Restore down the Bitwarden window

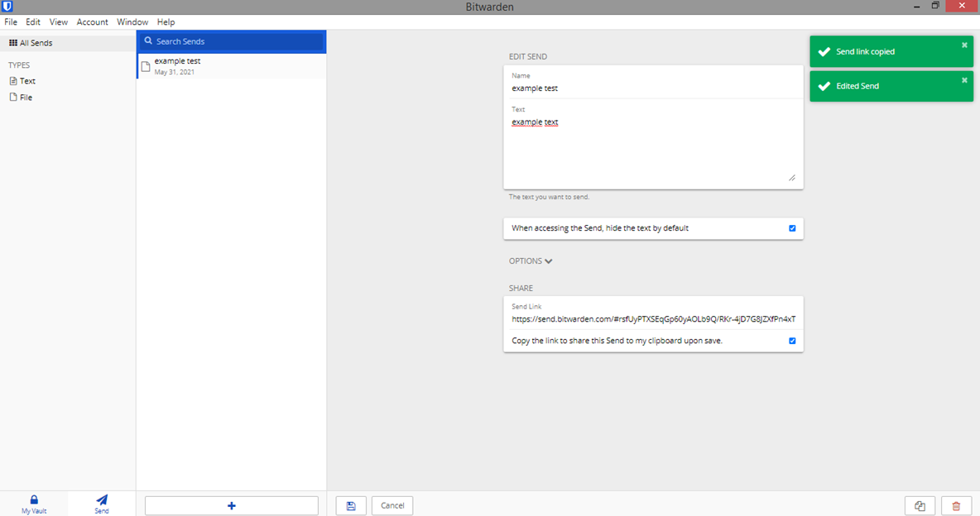[935, 6]
